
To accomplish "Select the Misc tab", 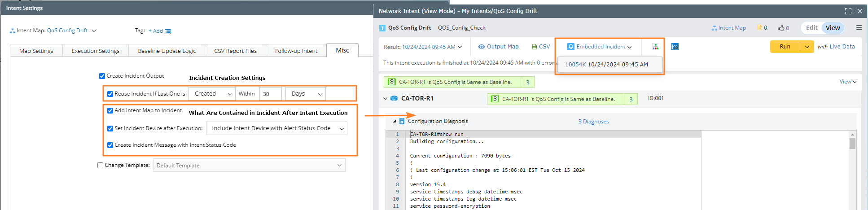I will point(342,50).
